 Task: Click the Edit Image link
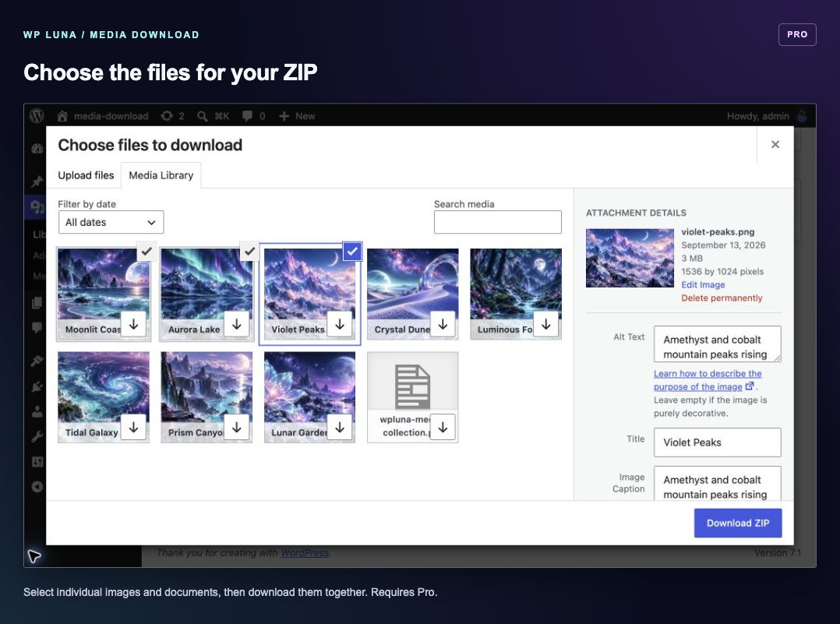(703, 285)
